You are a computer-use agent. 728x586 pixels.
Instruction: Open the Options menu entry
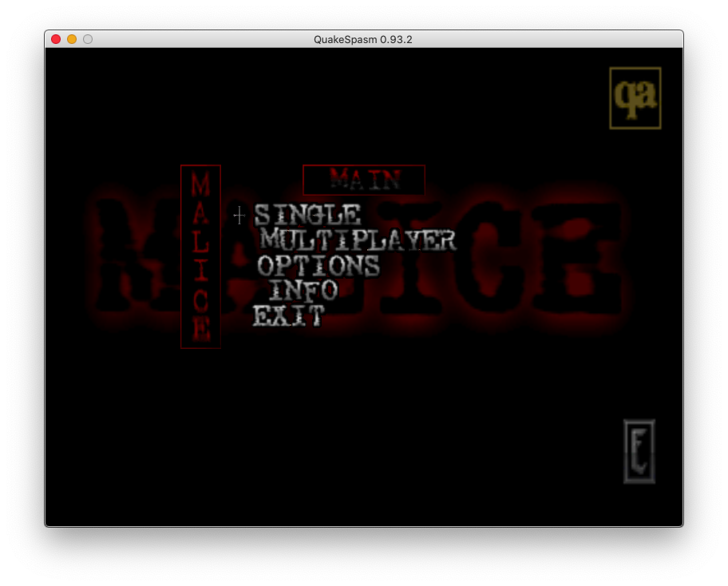pyautogui.click(x=318, y=266)
